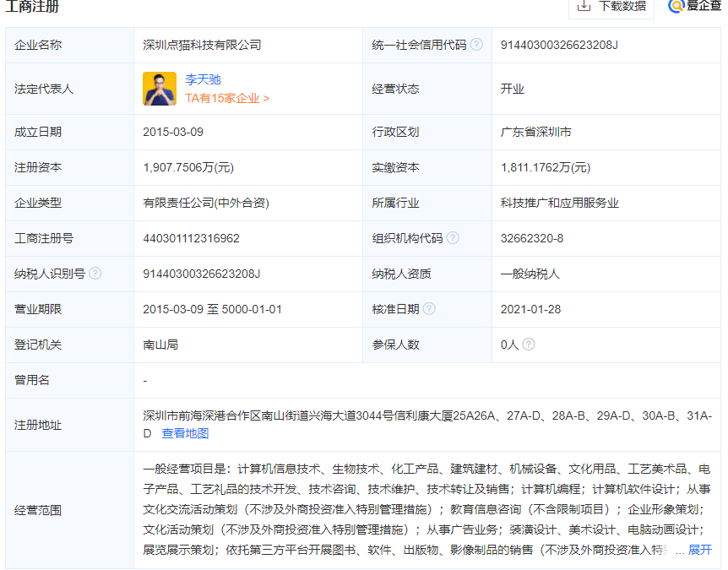This screenshot has height=570, width=728.
Task: Click the download arrow icon beside 下载数据
Action: tap(584, 6)
